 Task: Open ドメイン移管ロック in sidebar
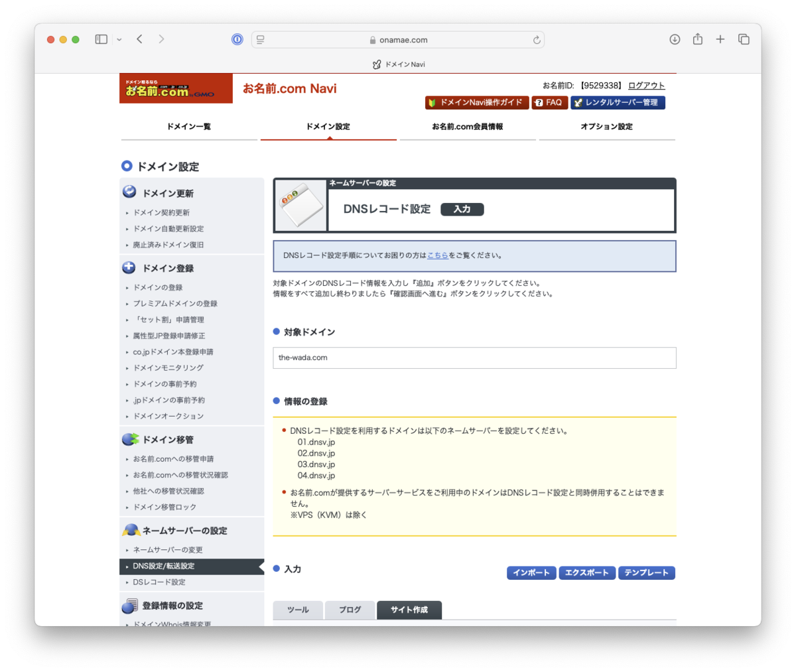coord(165,507)
